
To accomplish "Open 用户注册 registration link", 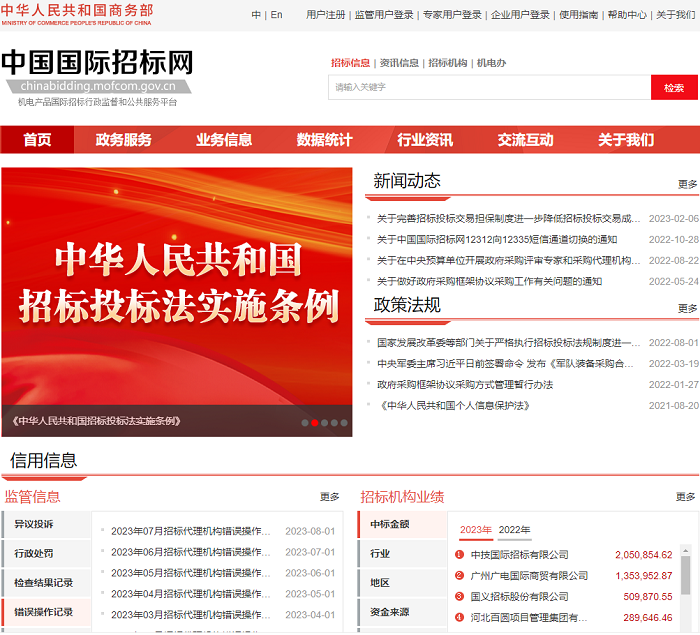I will coord(325,15).
